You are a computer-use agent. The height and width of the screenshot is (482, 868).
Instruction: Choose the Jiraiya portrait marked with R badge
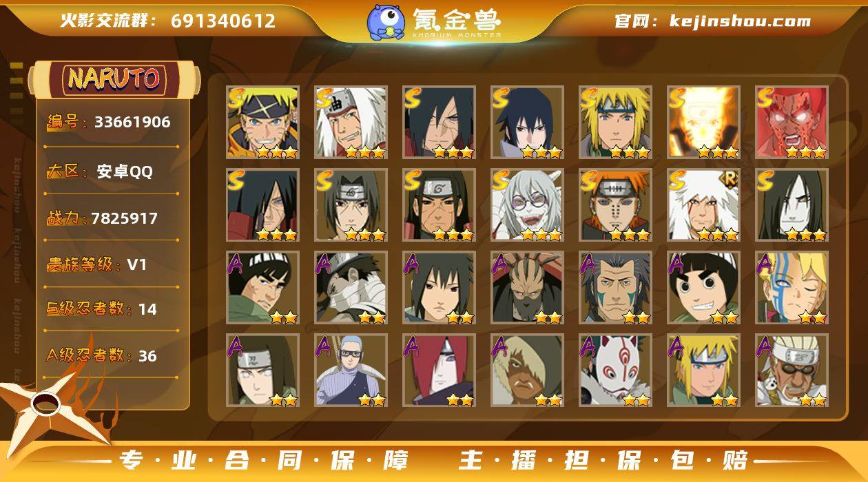pyautogui.click(x=703, y=205)
